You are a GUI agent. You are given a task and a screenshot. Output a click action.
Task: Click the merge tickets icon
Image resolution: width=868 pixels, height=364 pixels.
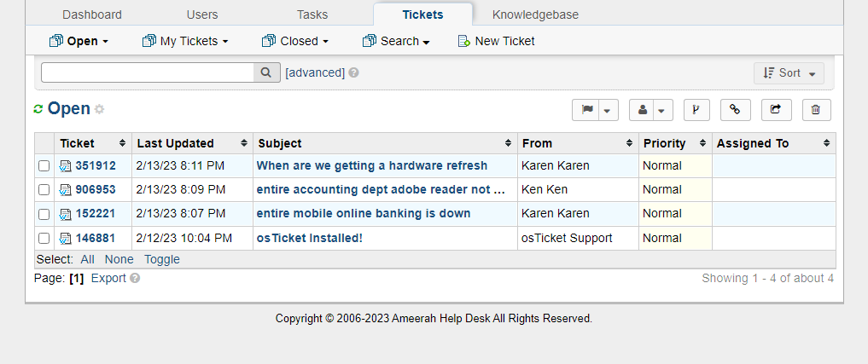(x=696, y=110)
